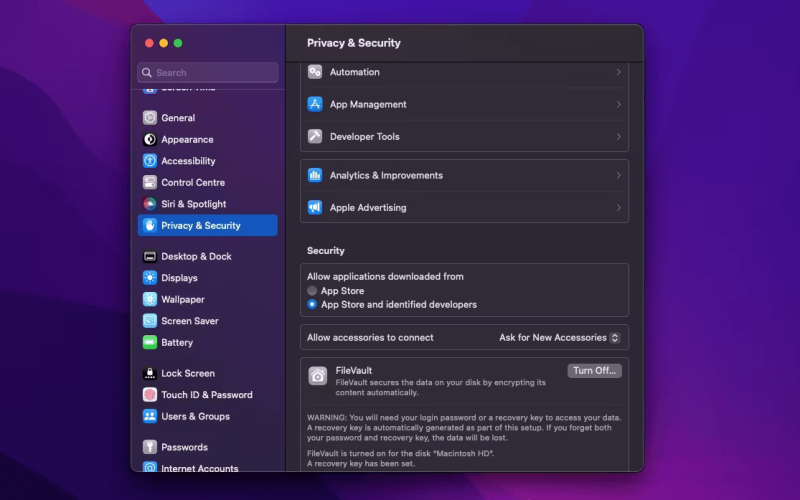Viewport: 800px width, 500px height.
Task: Click Allow accessories to connect label
Action: coord(370,337)
